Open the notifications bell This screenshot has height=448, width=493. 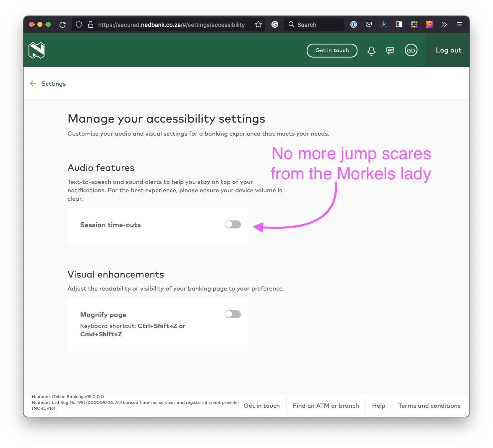[x=371, y=50]
